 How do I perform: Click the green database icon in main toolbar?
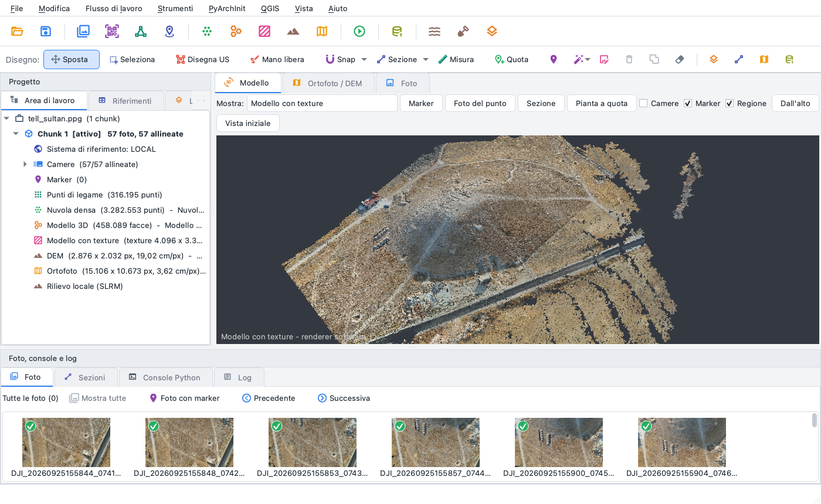pyautogui.click(x=397, y=31)
